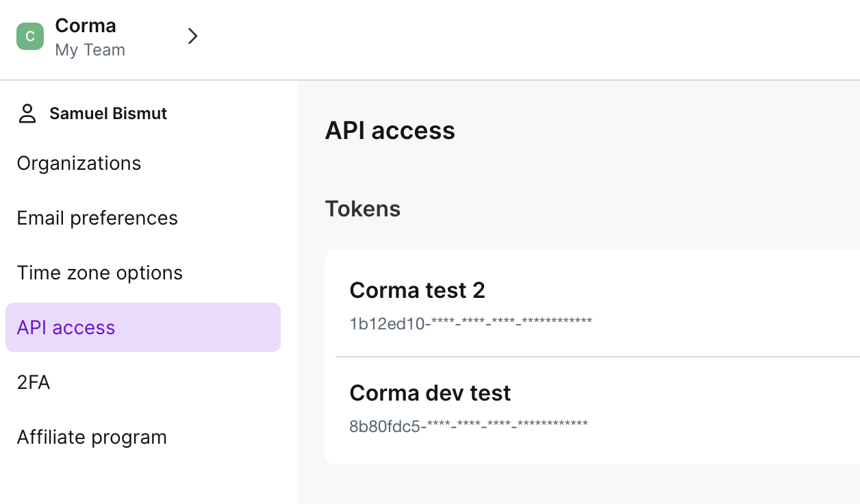The image size is (860, 504).
Task: Click the green Corma "C" avatar icon
Action: click(x=30, y=36)
